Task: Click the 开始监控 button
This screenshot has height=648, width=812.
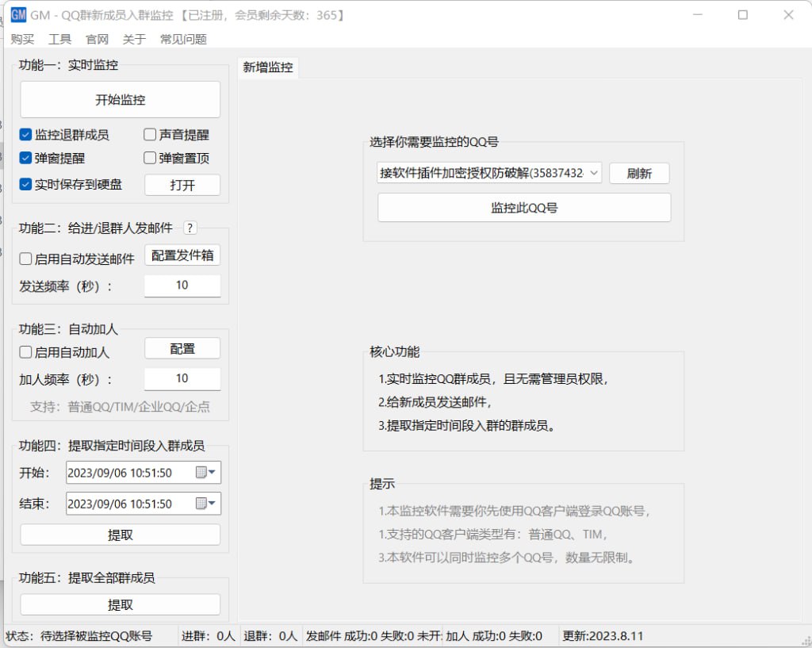Action: pos(120,98)
